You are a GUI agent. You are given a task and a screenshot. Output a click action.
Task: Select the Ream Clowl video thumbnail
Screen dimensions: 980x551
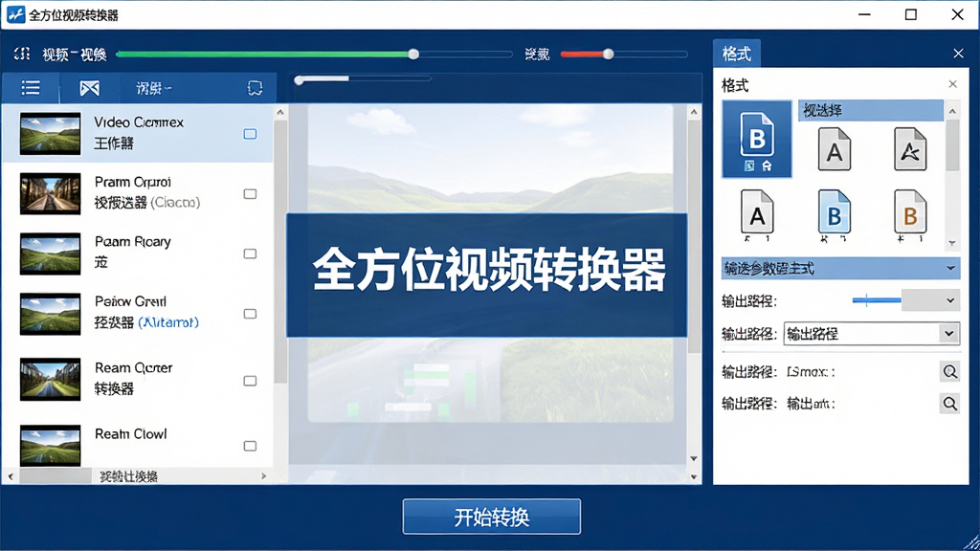click(50, 446)
